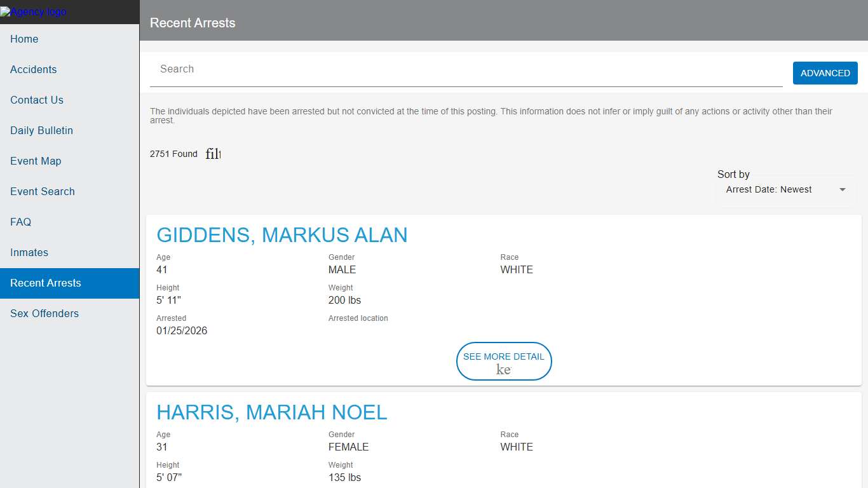This screenshot has width=868, height=488.
Task: Open the Daily Bulletin page
Action: point(41,131)
